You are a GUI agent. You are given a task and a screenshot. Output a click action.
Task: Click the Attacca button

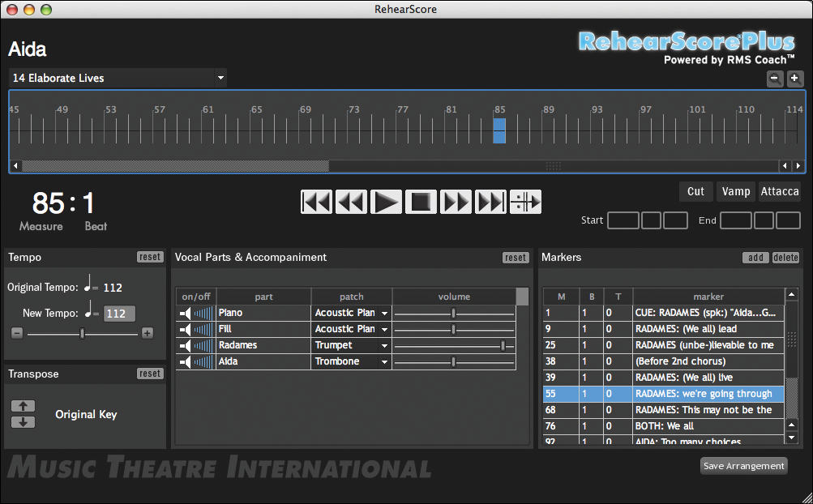click(x=779, y=191)
